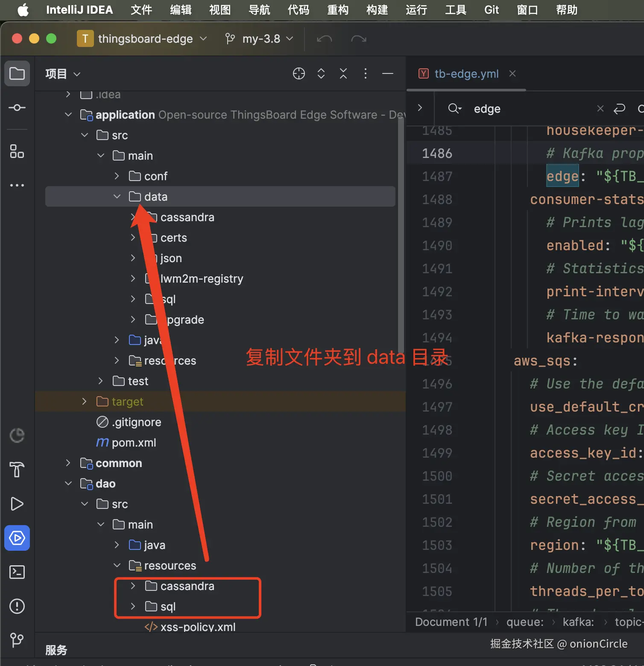This screenshot has width=644, height=666.
Task: Expand the lwm2m-registry folder
Action: pos(133,279)
